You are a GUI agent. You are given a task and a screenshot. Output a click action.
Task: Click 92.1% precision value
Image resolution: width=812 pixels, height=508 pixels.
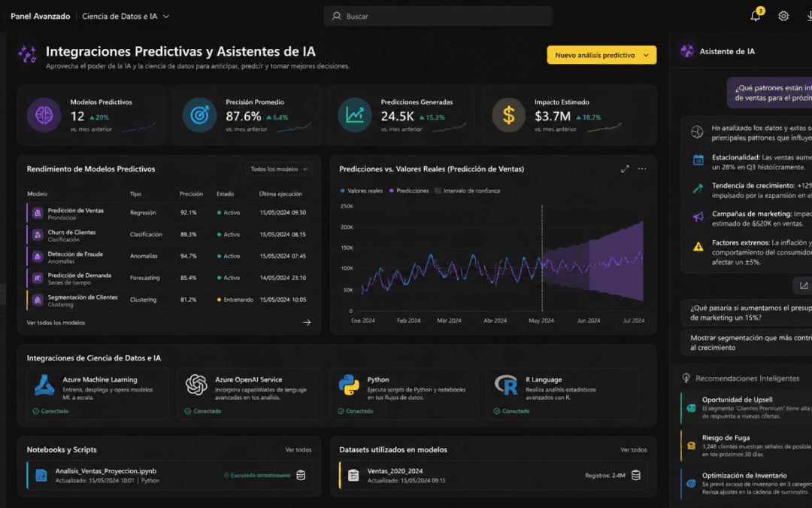click(188, 212)
